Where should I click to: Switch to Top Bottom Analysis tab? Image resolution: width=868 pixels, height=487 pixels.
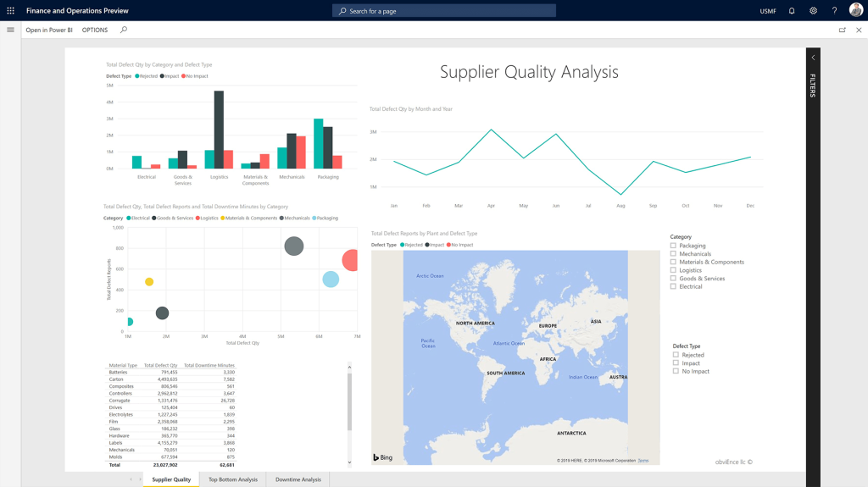coord(233,479)
